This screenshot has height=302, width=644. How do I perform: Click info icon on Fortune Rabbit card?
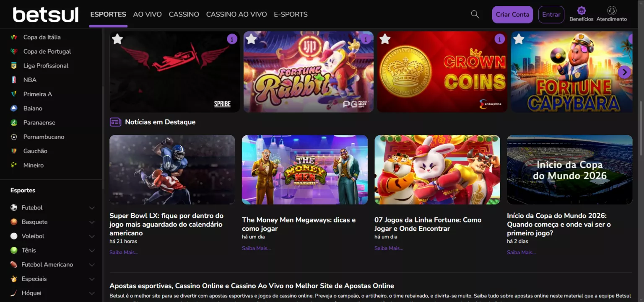point(366,39)
